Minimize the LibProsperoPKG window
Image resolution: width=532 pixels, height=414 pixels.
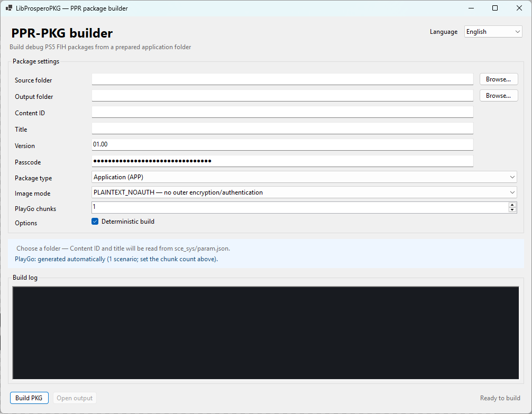pyautogui.click(x=471, y=8)
